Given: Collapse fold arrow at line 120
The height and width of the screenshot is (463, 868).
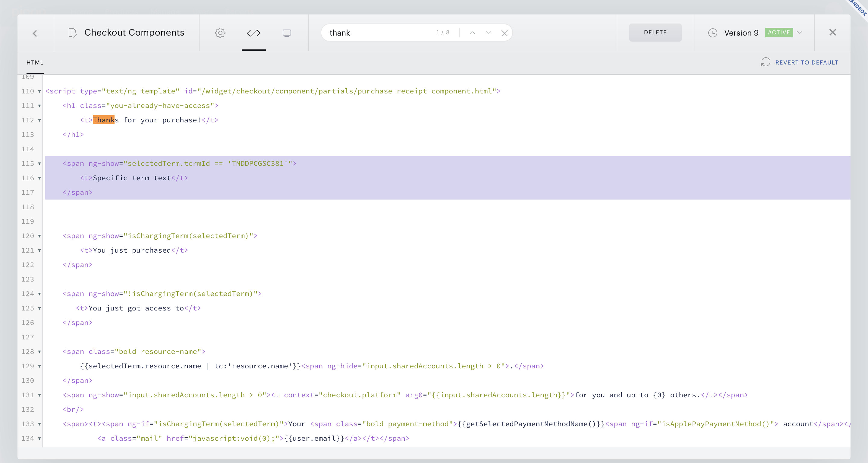Looking at the screenshot, I should pyautogui.click(x=39, y=236).
